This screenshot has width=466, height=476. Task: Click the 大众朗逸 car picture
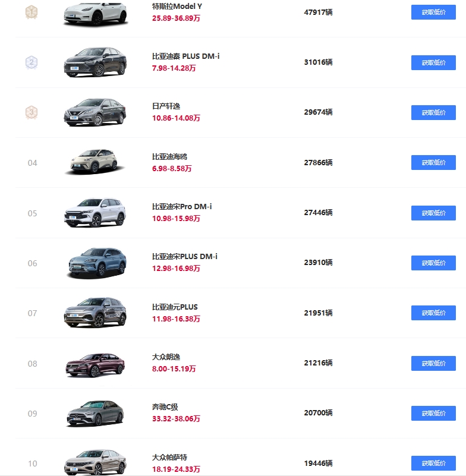tap(95, 363)
